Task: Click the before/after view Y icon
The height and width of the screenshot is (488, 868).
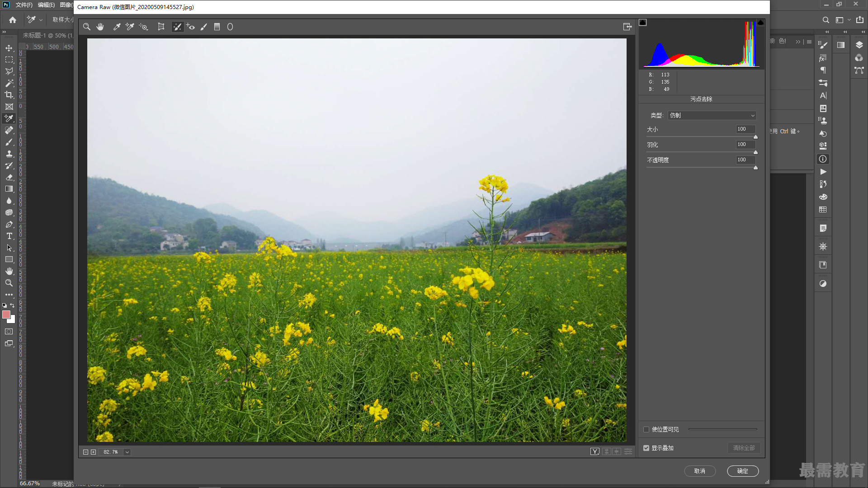Action: coord(595,452)
